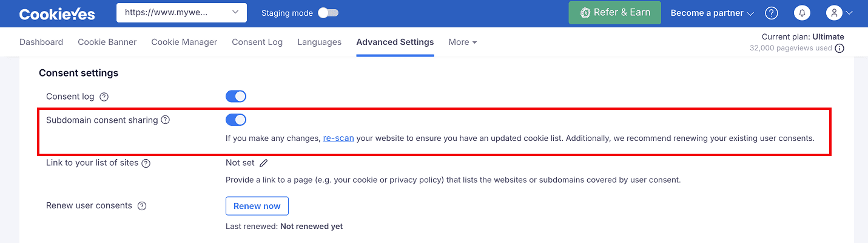Open the website URL dropdown
Screen dimensions: 868x243
point(181,13)
